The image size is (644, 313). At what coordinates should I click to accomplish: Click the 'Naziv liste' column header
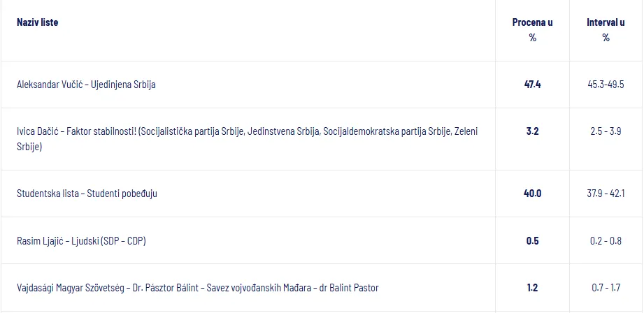tap(37, 22)
